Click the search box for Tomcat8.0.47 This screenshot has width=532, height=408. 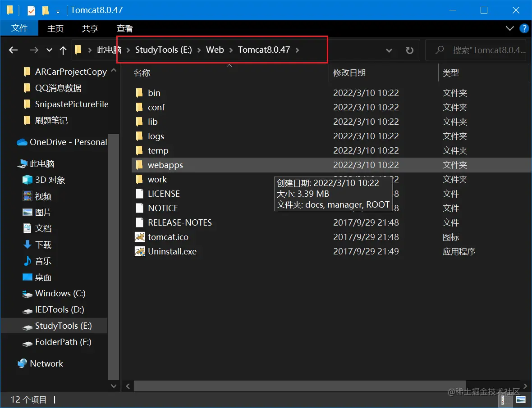[476, 50]
